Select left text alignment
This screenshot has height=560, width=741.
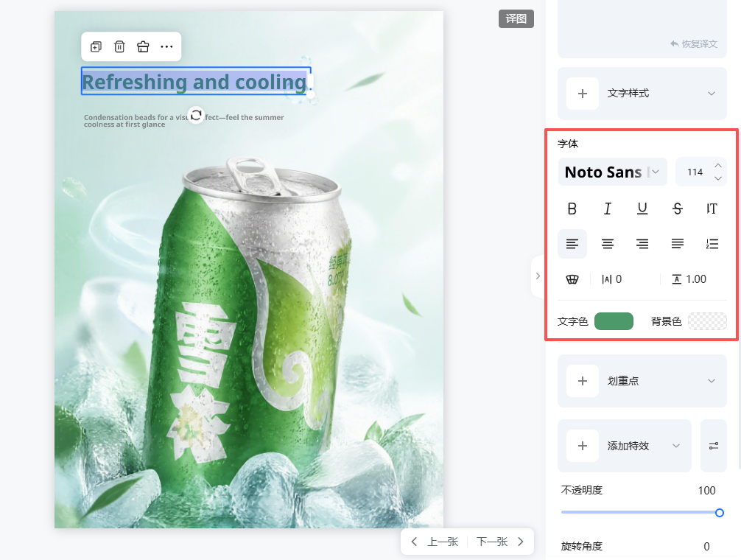pyautogui.click(x=572, y=244)
